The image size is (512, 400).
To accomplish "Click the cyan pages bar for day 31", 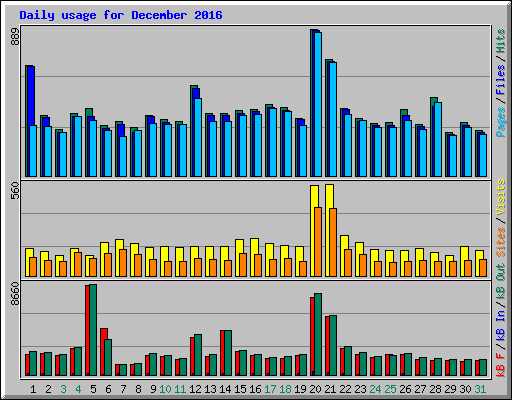I will (483, 155).
